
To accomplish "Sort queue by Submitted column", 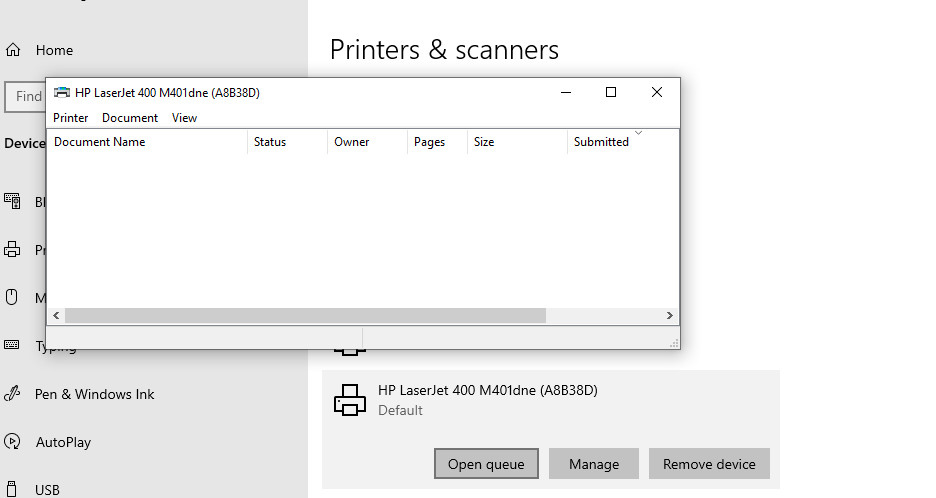I will tap(623, 142).
